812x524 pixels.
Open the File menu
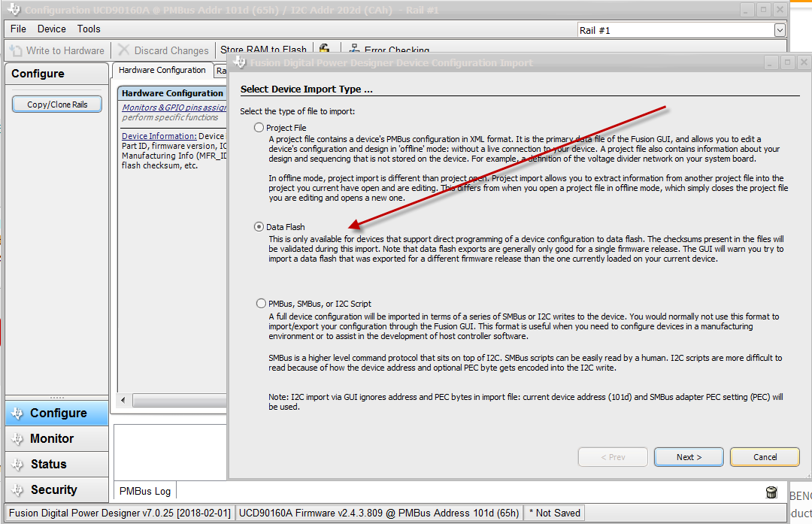18,29
